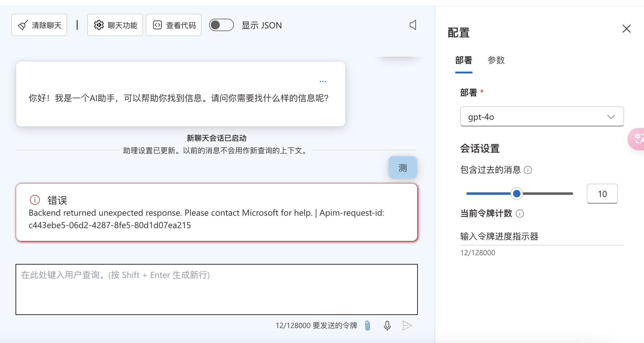Open the 聊天功能 chat features button
Image resolution: width=644 pixels, height=343 pixels.
click(115, 25)
